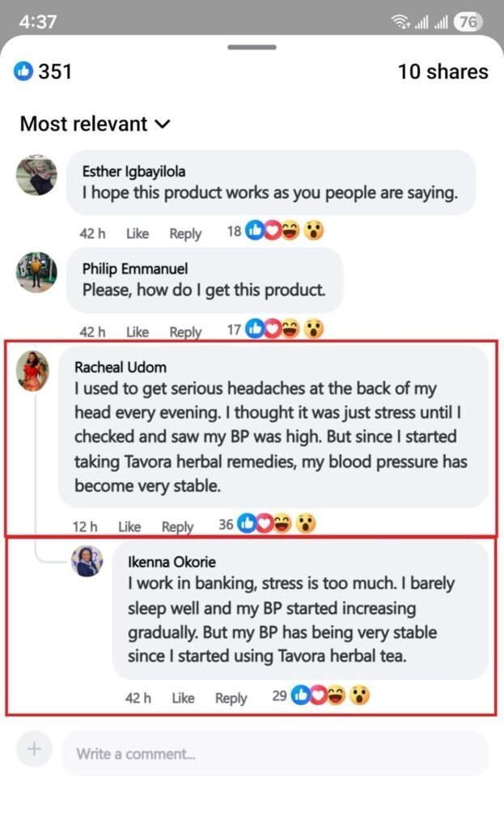
Task: Tap the sheet drag handle at top
Action: coord(252,47)
